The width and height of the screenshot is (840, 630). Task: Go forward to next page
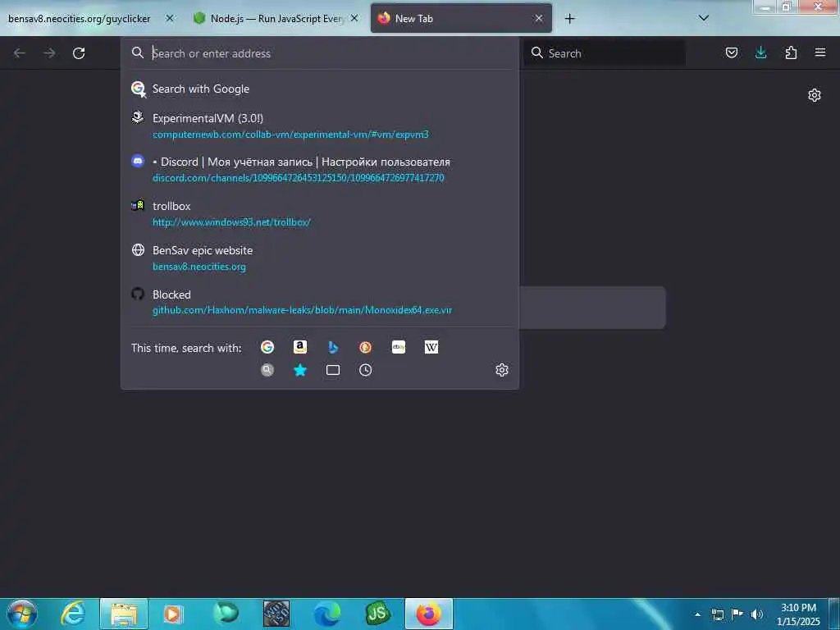49,53
